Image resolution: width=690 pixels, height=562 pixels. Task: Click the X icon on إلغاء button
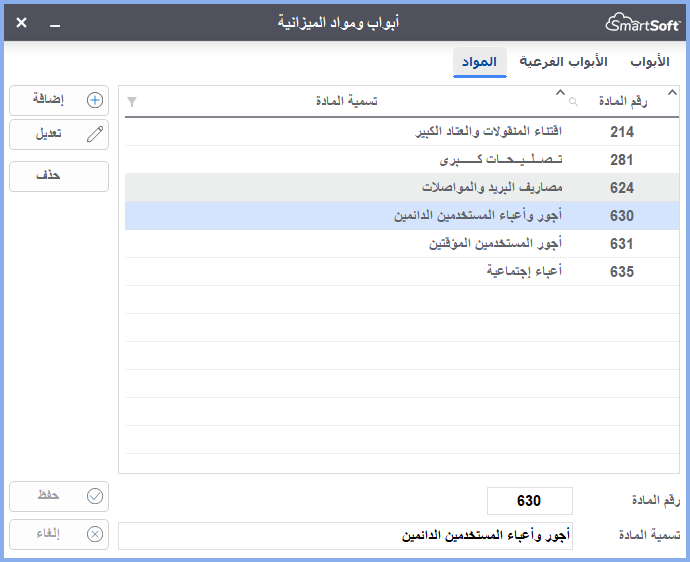(x=95, y=534)
